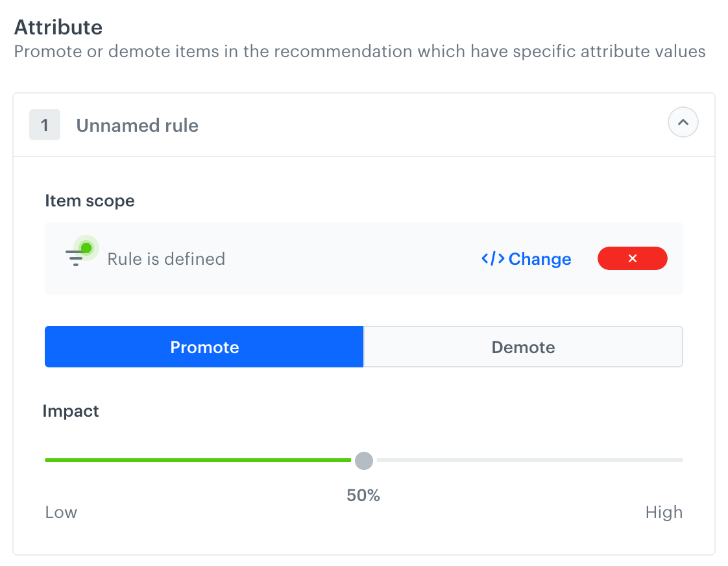Viewport: 728px width, 566px height.
Task: Click the rule number badge labeled 1
Action: [44, 125]
